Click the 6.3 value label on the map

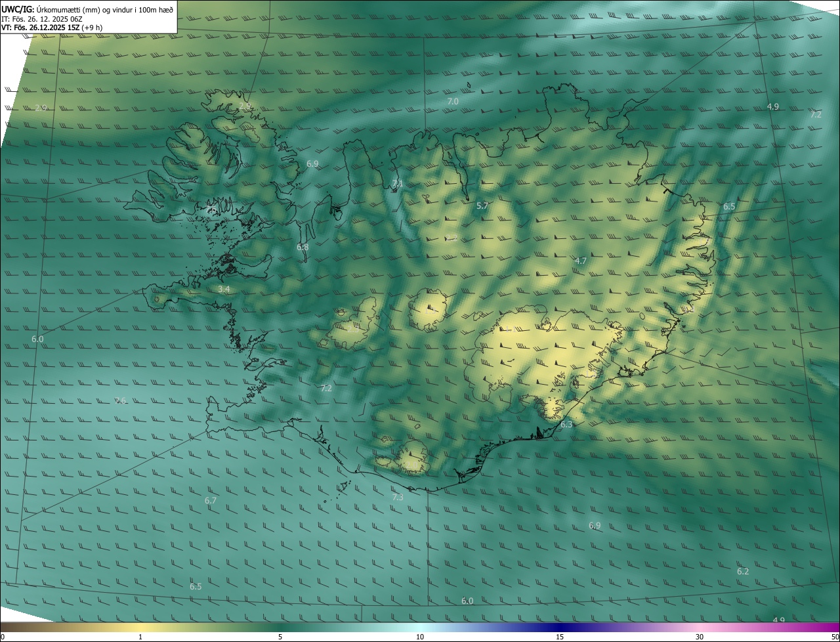[566, 425]
